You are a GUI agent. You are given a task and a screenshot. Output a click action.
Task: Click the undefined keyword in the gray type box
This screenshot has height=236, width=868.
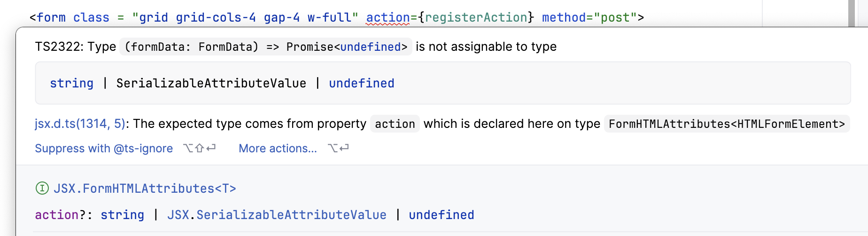[x=361, y=83]
